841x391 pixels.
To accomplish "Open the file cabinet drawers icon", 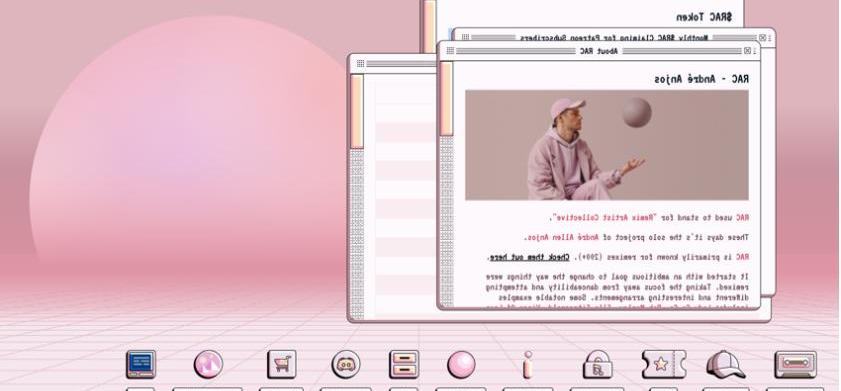I will (x=404, y=365).
